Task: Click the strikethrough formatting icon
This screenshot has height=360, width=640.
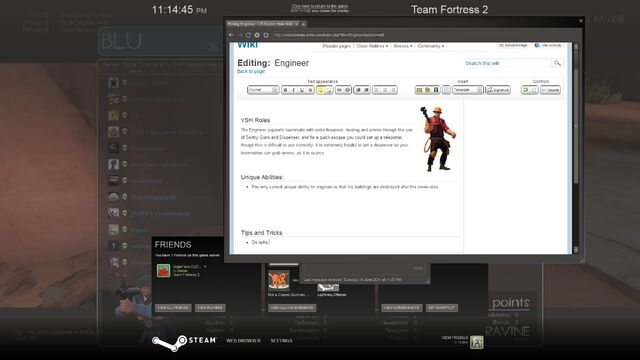Action: click(x=311, y=90)
